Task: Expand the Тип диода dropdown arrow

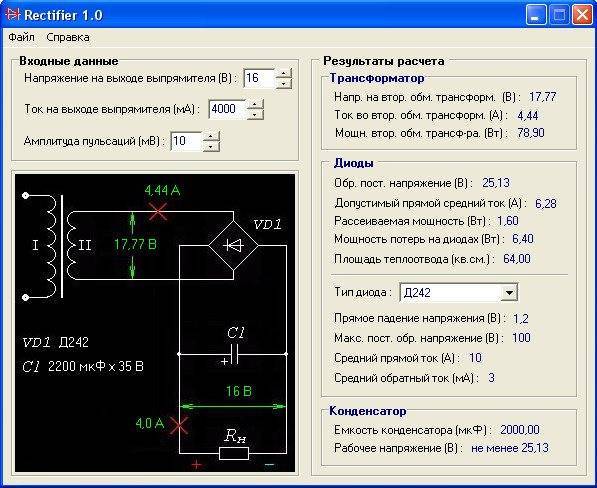Action: pos(509,293)
